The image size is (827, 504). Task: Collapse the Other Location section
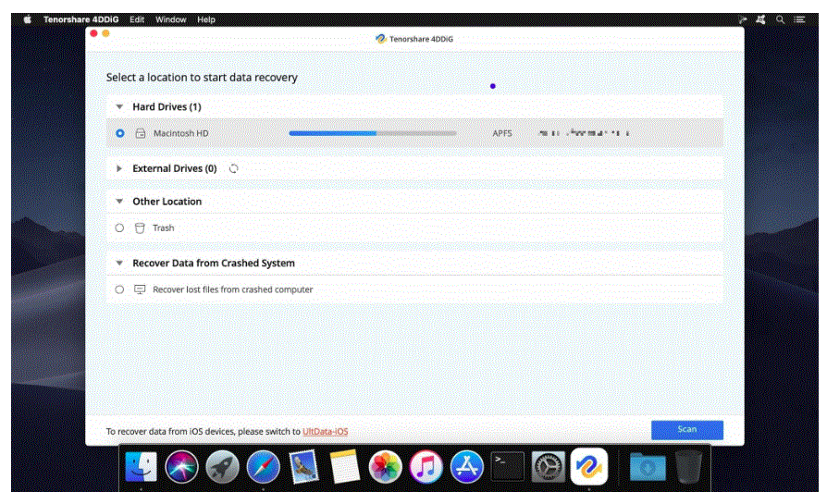119,202
